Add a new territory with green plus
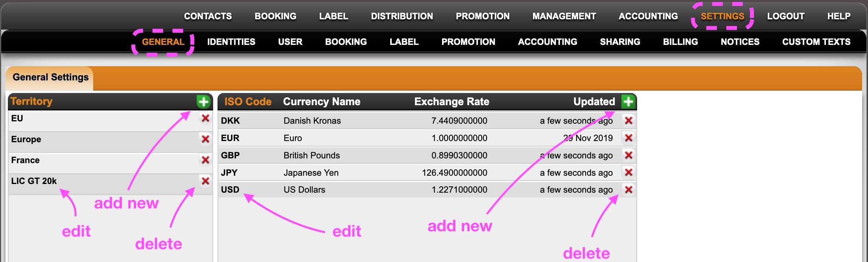This screenshot has width=868, height=262. pyautogui.click(x=203, y=102)
